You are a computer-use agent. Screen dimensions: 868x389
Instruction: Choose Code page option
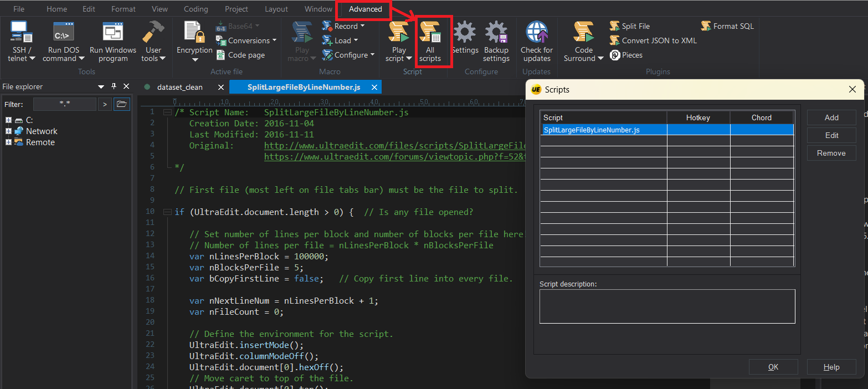tap(240, 55)
